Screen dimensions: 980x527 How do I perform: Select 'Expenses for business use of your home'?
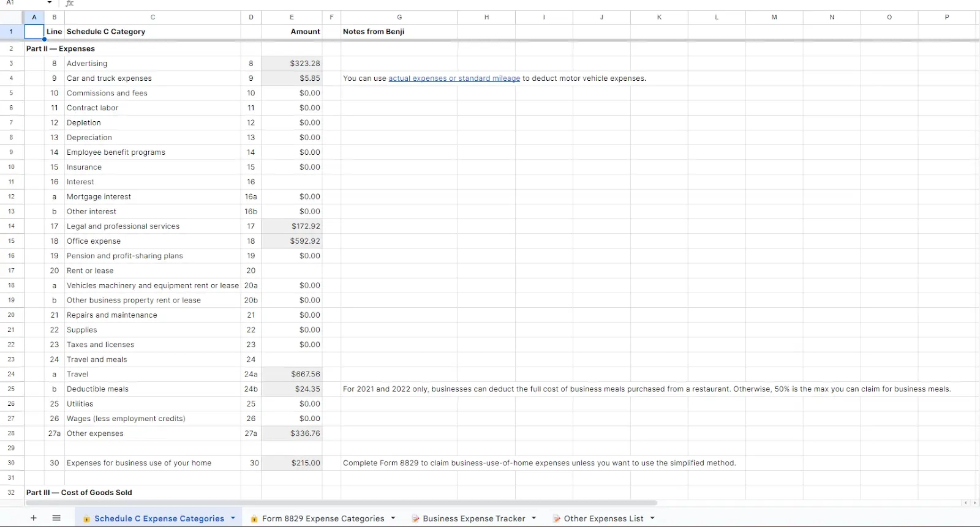(x=153, y=463)
